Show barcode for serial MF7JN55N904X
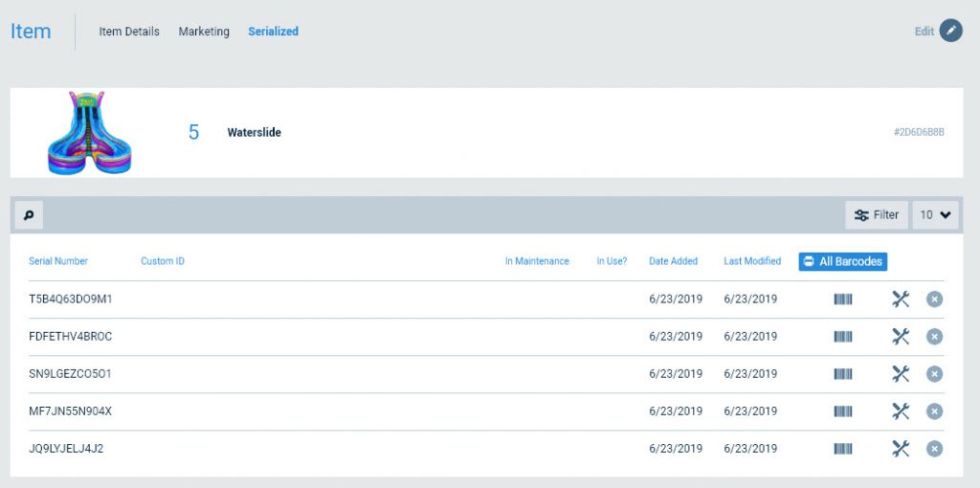This screenshot has width=980, height=488. pyautogui.click(x=843, y=411)
